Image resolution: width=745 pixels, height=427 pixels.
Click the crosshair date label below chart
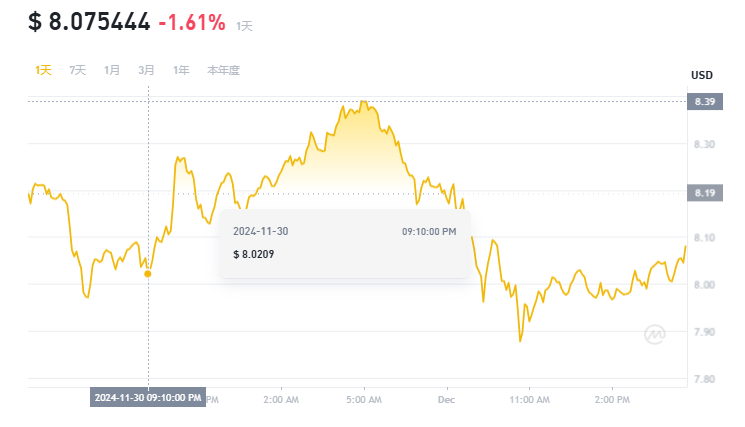pos(148,398)
